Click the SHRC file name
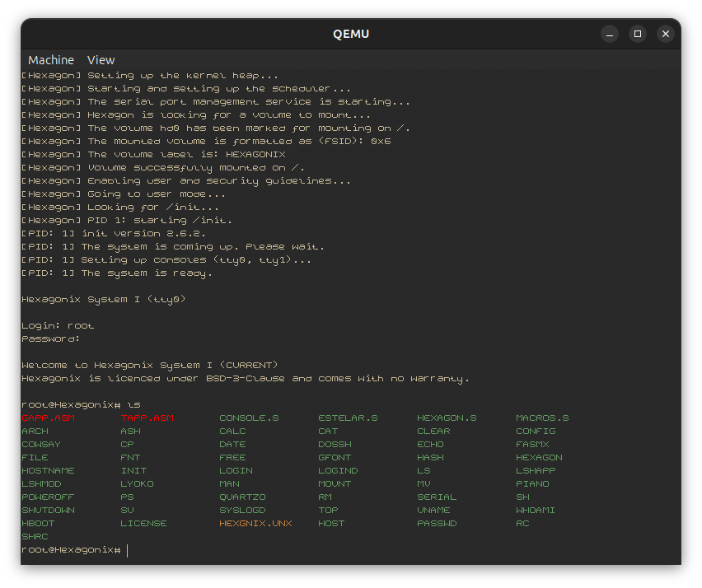Image resolution: width=702 pixels, height=588 pixels. pos(35,537)
